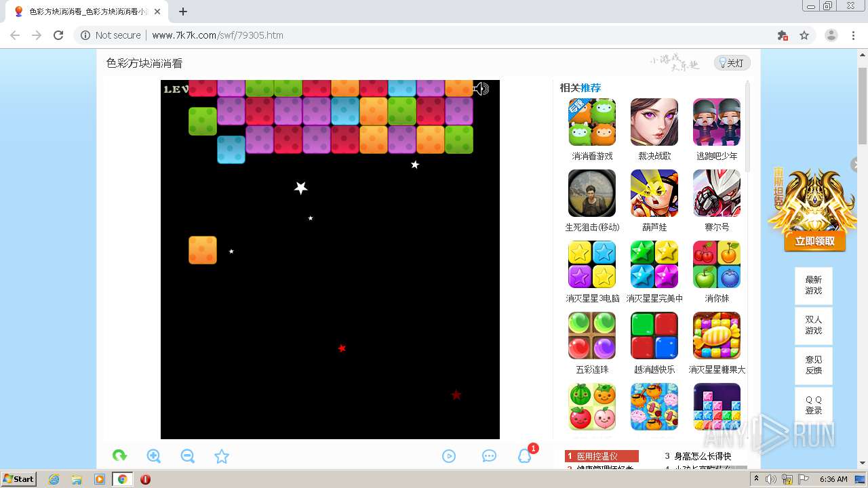Viewport: 868px width, 488px height.
Task: Toggle the 关灯 lights-off button
Action: coord(732,63)
